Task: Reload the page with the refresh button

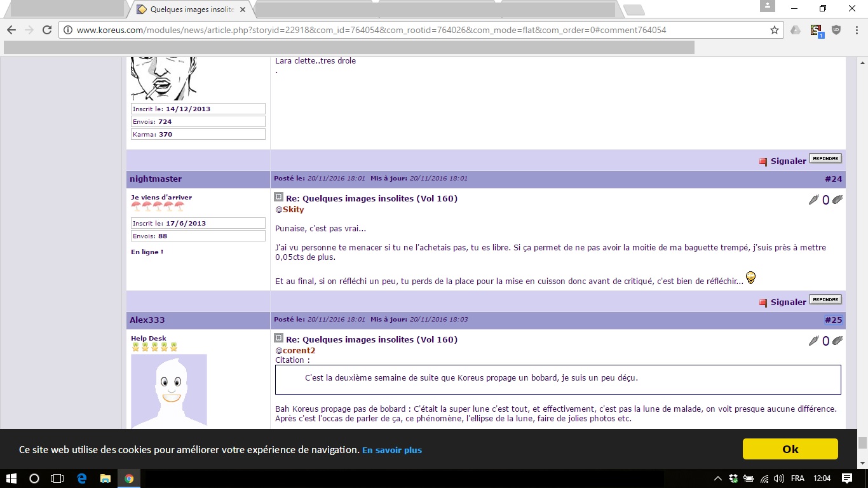Action: click(x=47, y=30)
